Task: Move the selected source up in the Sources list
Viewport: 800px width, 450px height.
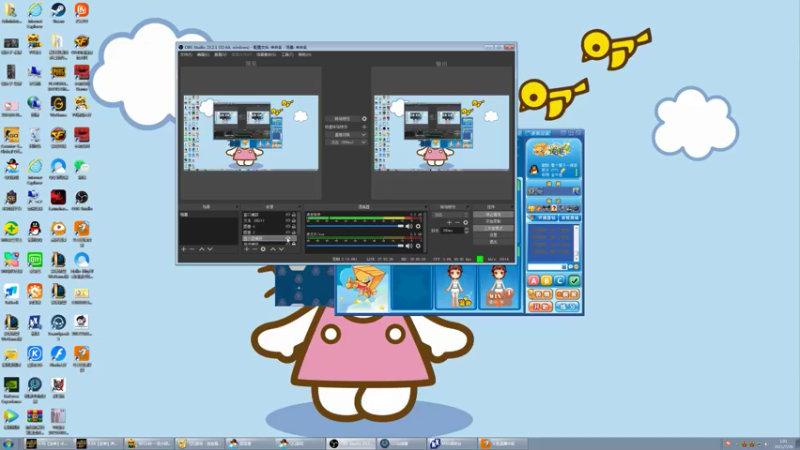Action: [x=273, y=249]
